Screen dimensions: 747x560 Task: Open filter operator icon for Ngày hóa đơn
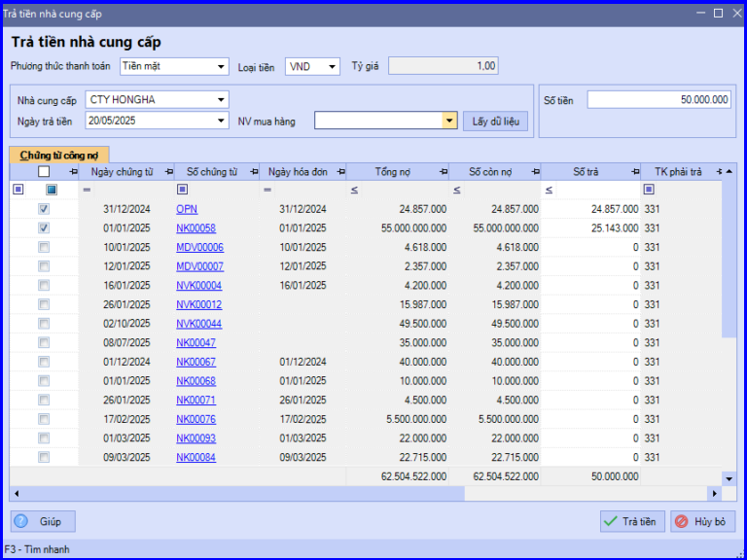click(267, 190)
